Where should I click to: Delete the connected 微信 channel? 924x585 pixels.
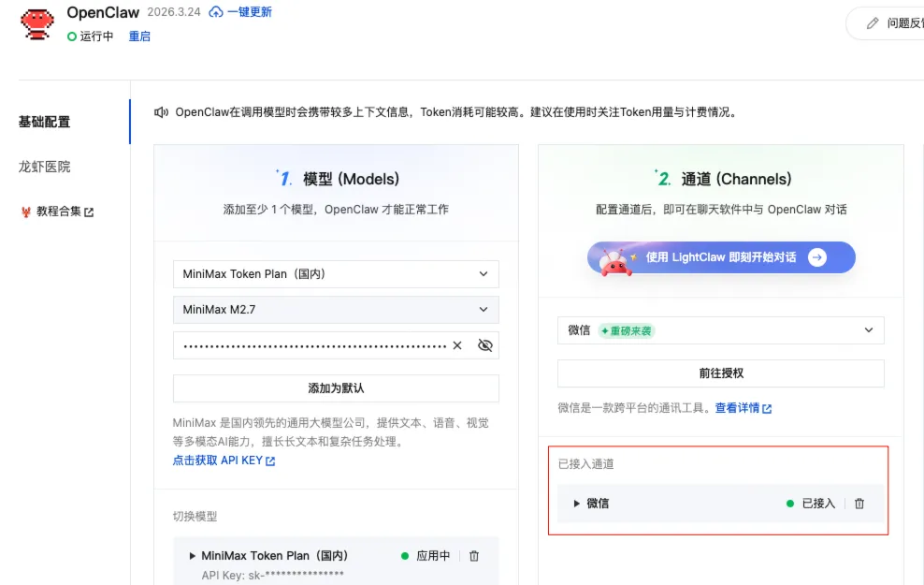click(859, 504)
